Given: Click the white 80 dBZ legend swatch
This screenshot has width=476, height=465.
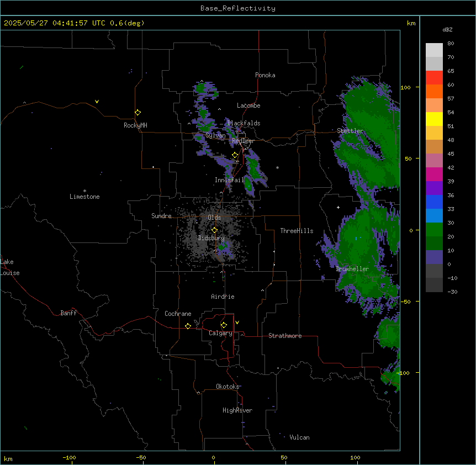Looking at the screenshot, I should click(x=434, y=50).
